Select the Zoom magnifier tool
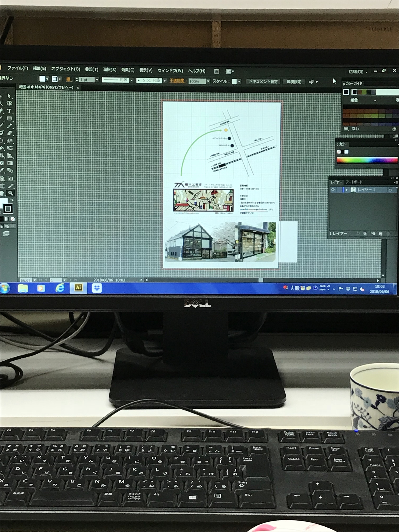The image size is (399, 532). coord(10,193)
